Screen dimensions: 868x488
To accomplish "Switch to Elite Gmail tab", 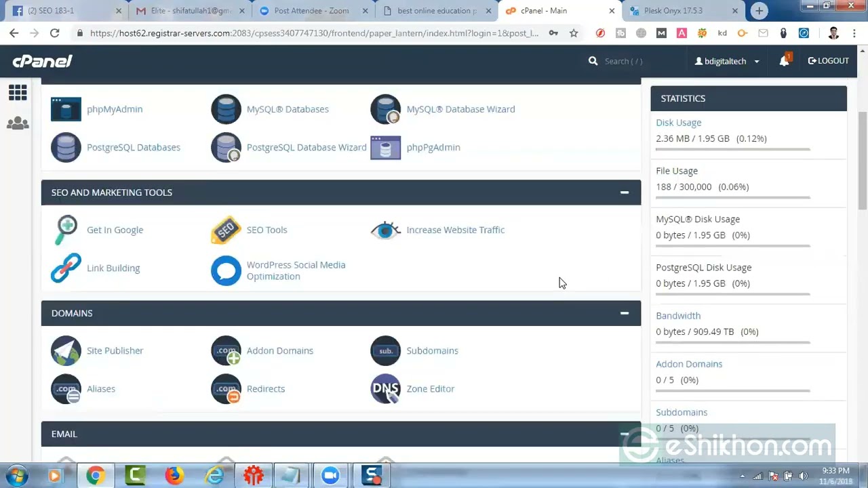I will pos(190,11).
